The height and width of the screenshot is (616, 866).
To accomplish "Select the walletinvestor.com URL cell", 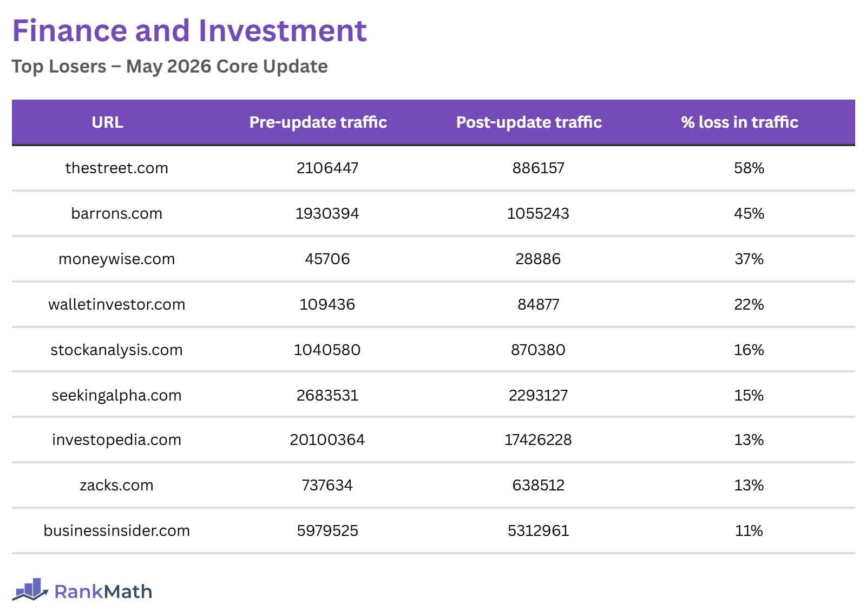I will tap(117, 304).
